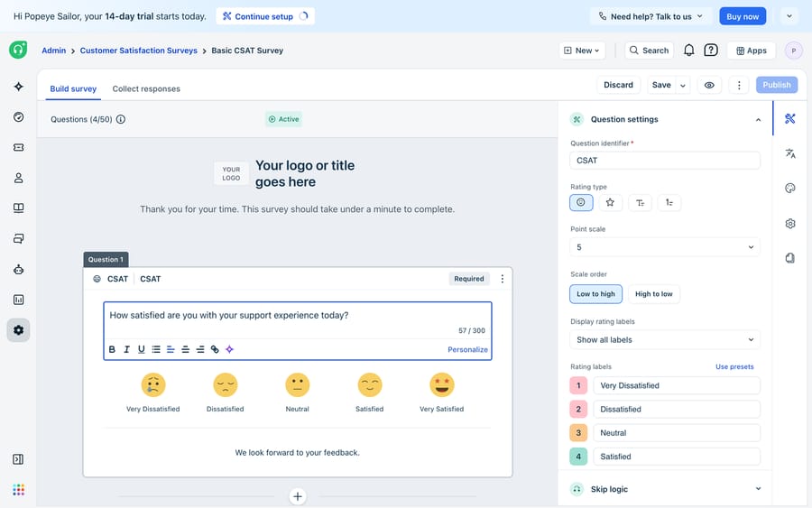Open Contacts person icon in sidebar
Image resolution: width=812 pixels, height=508 pixels.
pyautogui.click(x=19, y=178)
